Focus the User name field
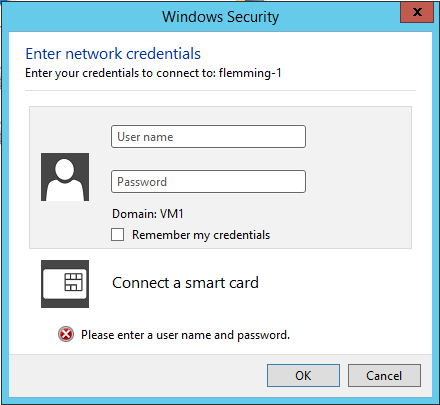The width and height of the screenshot is (440, 405). [208, 137]
